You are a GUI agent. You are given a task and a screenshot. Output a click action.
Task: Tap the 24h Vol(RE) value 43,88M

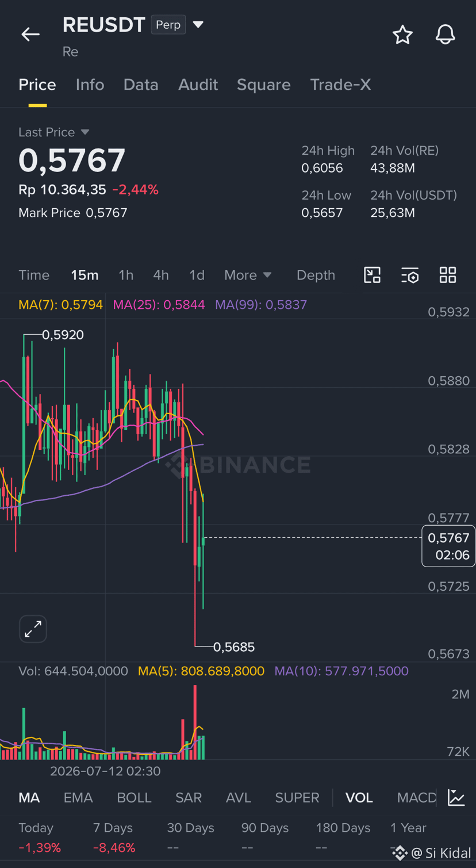(x=393, y=169)
